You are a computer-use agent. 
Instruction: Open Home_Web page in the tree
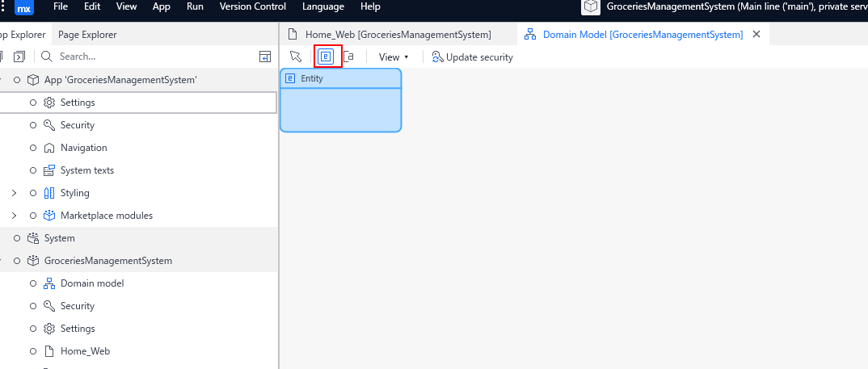[85, 351]
